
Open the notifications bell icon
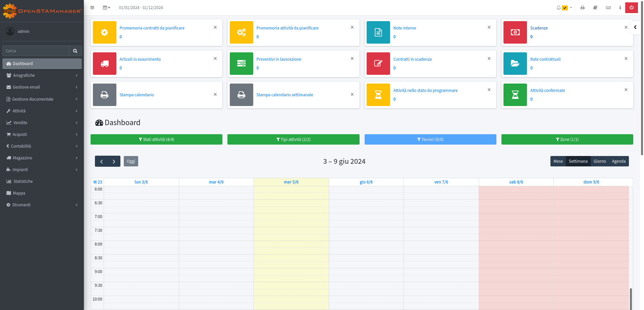point(558,7)
